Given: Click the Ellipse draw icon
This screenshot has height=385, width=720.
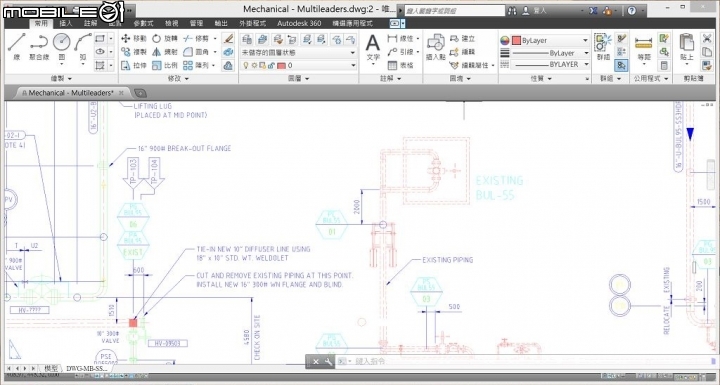Looking at the screenshot, I should (x=100, y=52).
